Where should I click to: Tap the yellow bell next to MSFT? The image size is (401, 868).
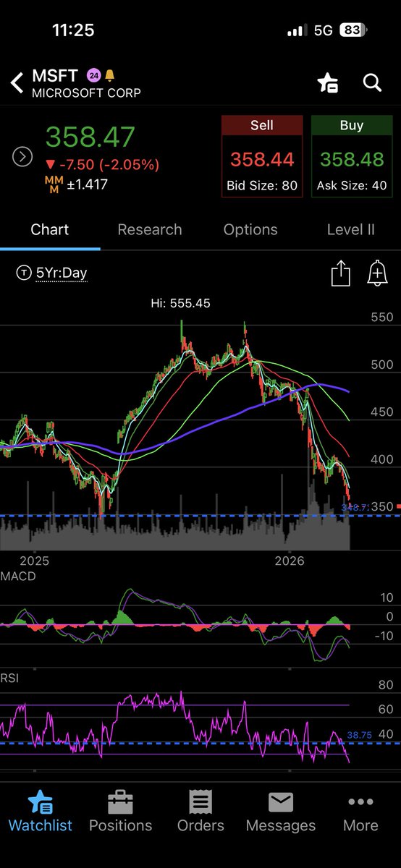[109, 76]
